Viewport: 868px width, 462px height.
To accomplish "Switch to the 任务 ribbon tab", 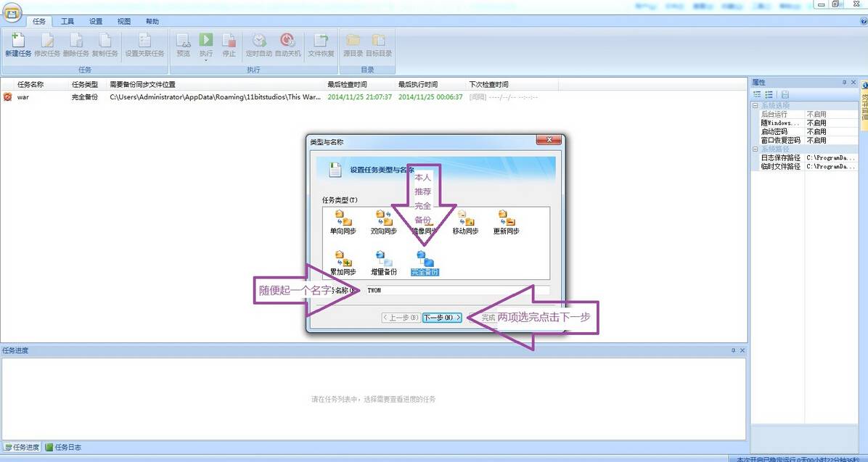I will (39, 21).
